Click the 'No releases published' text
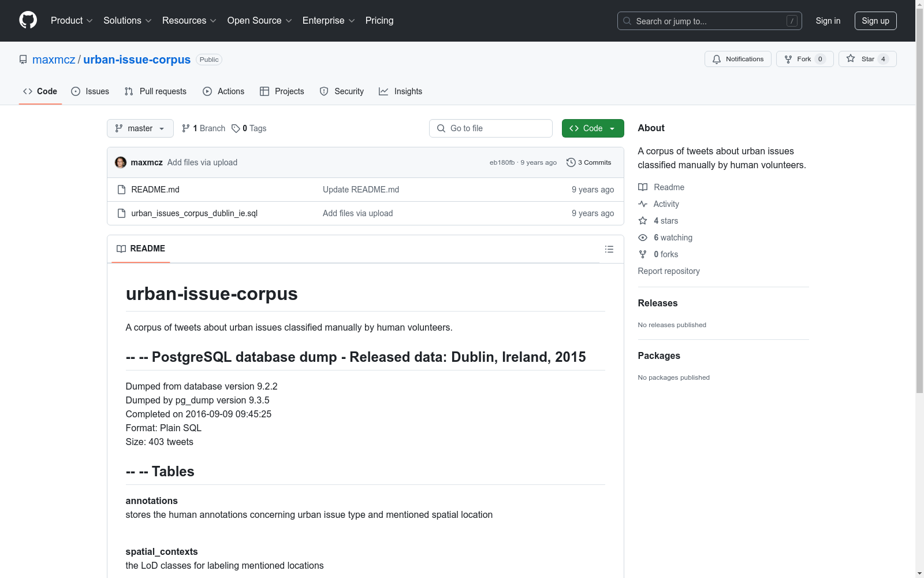924x578 pixels. (x=672, y=325)
